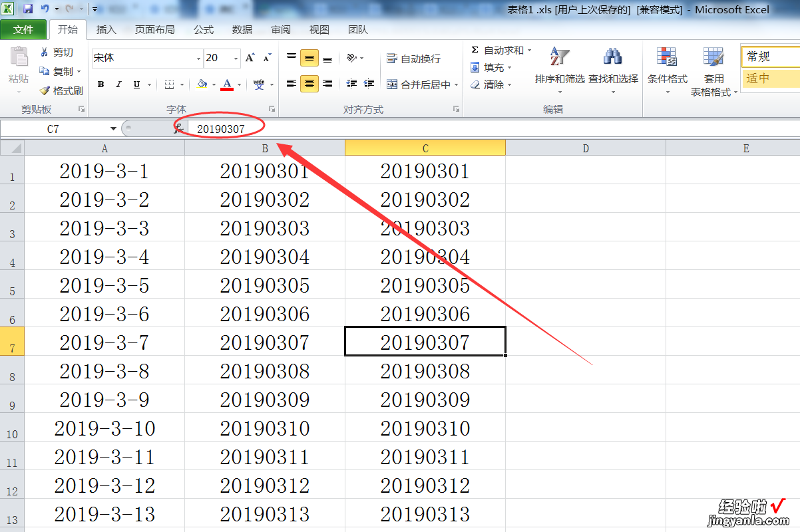Set Top Align for cells
800x532 pixels.
pos(291,58)
